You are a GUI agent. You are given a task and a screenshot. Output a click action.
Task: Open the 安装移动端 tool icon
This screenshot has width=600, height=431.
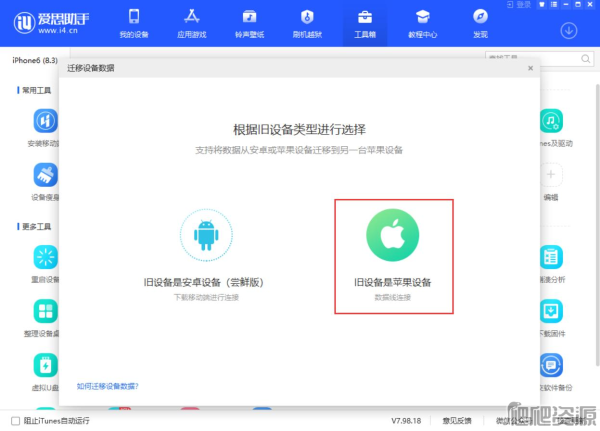(x=46, y=121)
